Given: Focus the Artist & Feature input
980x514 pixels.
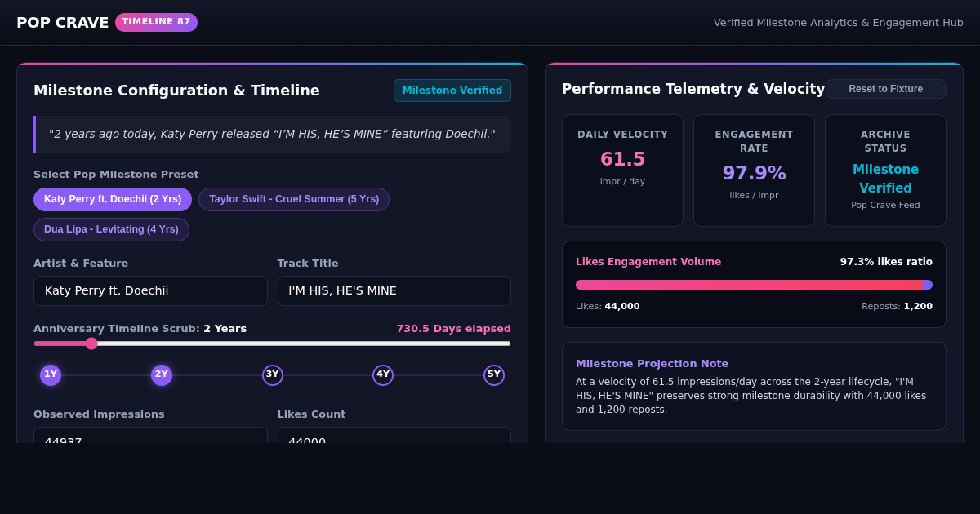Looking at the screenshot, I should [x=150, y=290].
